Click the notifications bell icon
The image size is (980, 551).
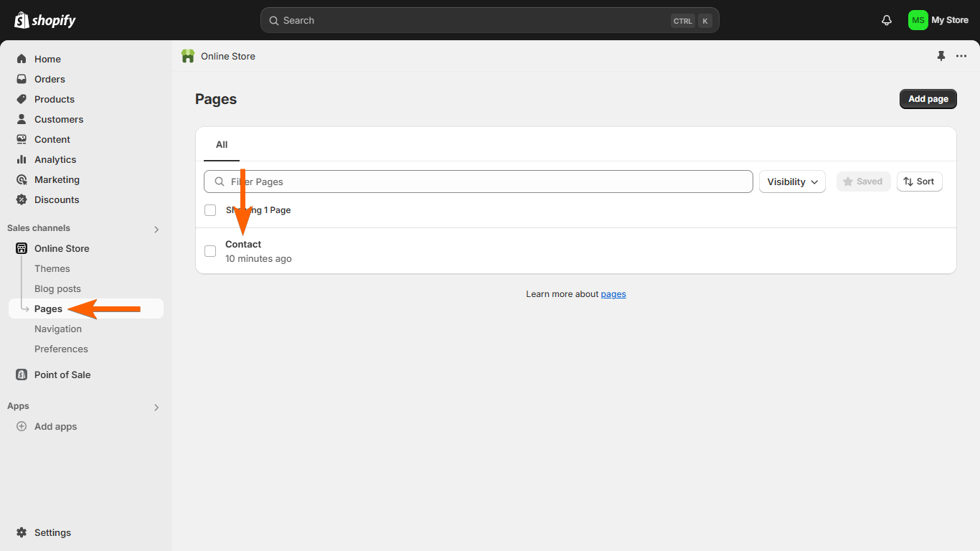pyautogui.click(x=887, y=20)
